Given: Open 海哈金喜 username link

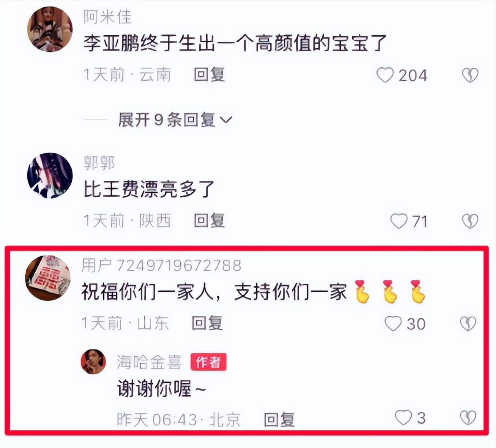Looking at the screenshot, I should [x=149, y=362].
